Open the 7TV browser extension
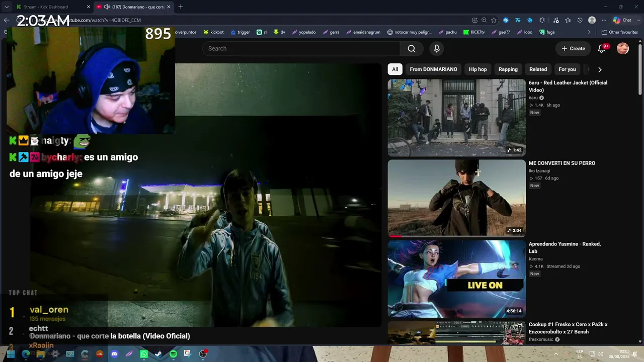The image size is (644, 362). point(518,20)
